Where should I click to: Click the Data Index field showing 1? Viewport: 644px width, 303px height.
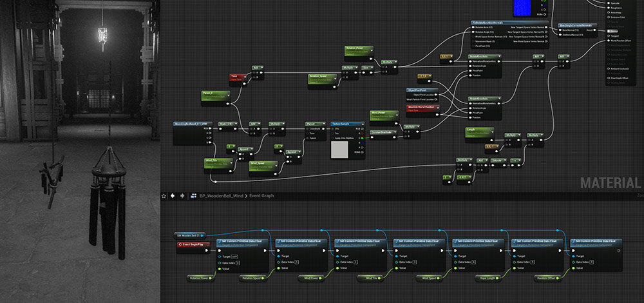296,262
